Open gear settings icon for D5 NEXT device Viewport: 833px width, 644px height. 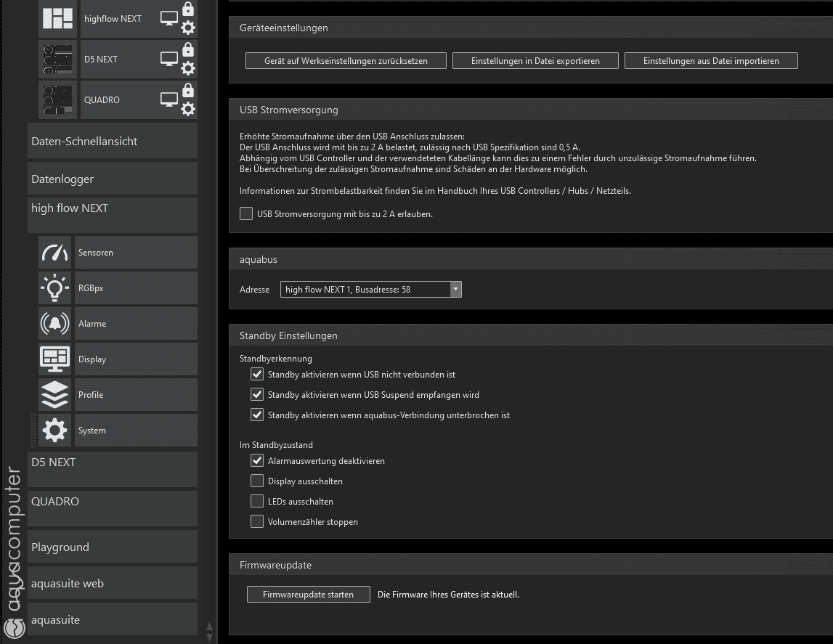(188, 68)
